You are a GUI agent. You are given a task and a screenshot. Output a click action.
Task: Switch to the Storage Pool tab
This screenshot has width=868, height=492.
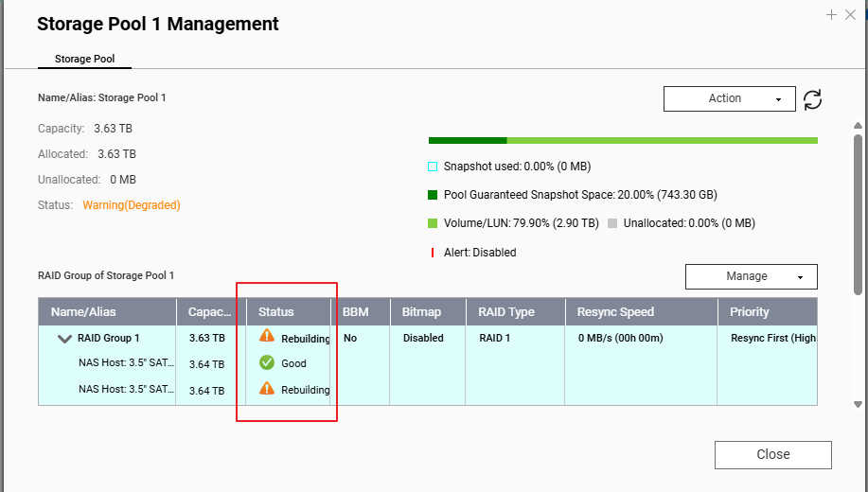pyautogui.click(x=84, y=59)
